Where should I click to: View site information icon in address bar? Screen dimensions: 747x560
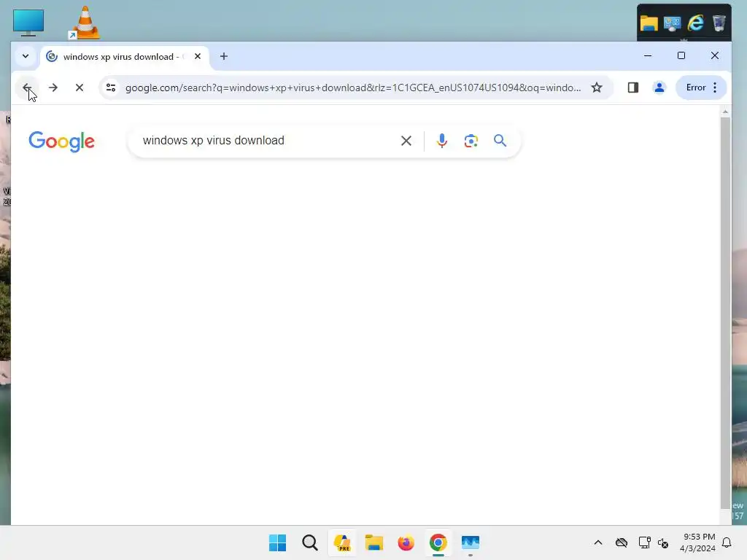111,87
